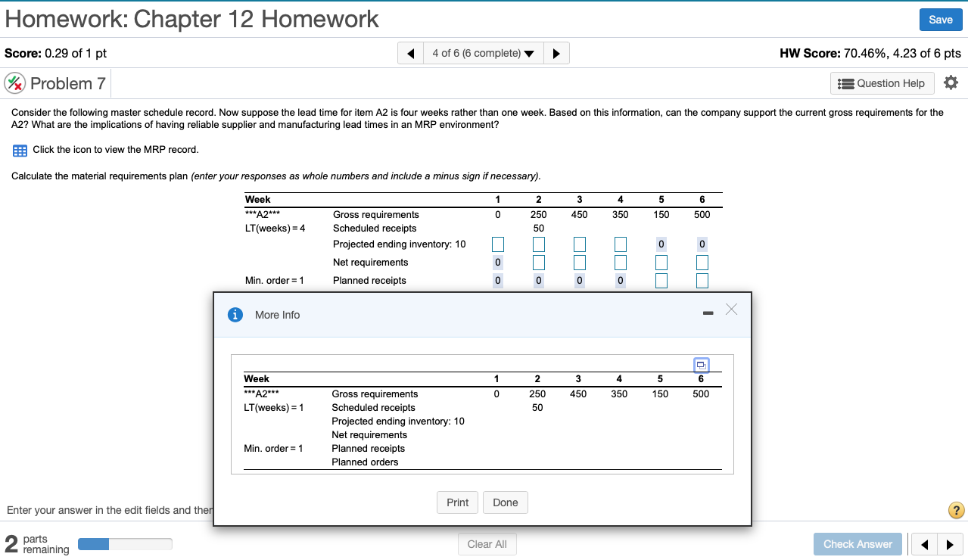This screenshot has width=968, height=560.
Task: Open settings via the gear icon
Action: pos(951,82)
